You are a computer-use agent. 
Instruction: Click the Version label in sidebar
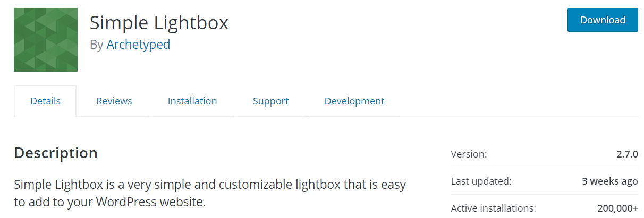pyautogui.click(x=469, y=154)
